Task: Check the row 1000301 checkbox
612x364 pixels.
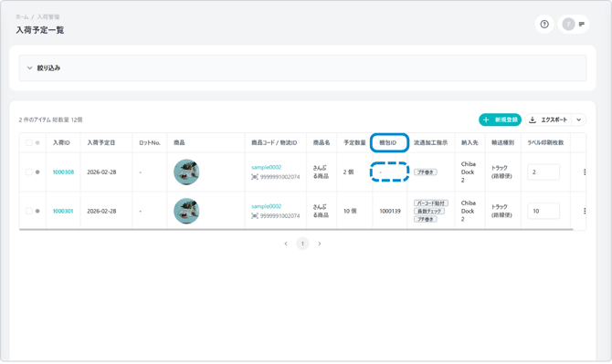Action: 29,211
